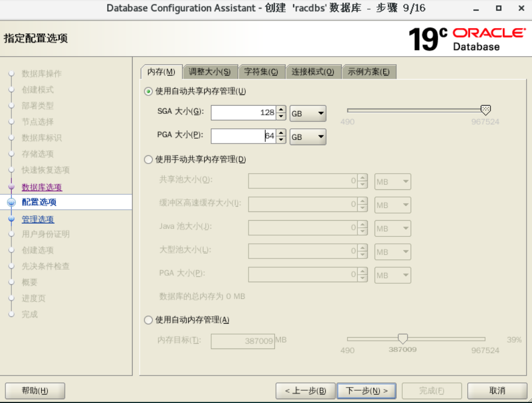532x403 pixels.
Task: Click the 进度页 step in sidebar
Action: (33, 298)
